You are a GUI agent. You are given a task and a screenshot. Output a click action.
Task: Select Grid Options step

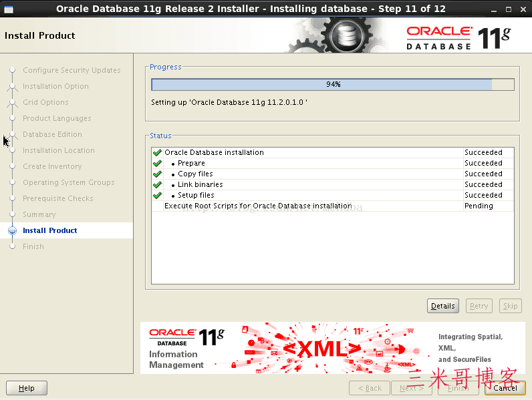(x=45, y=102)
